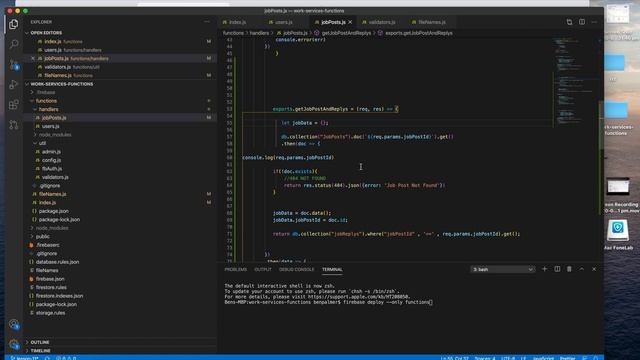Open the Problems panel tab
Screen dimensions: 640x360
236,269
